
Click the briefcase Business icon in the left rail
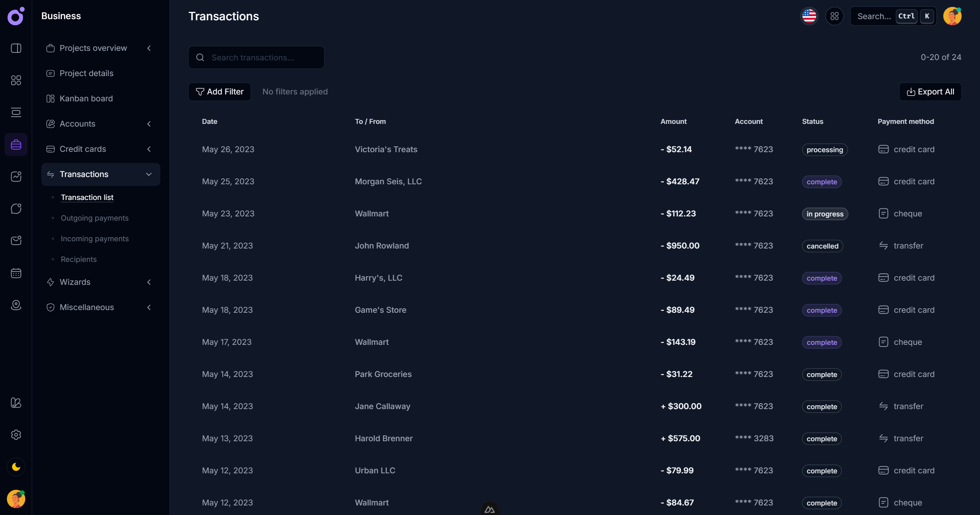pos(16,145)
